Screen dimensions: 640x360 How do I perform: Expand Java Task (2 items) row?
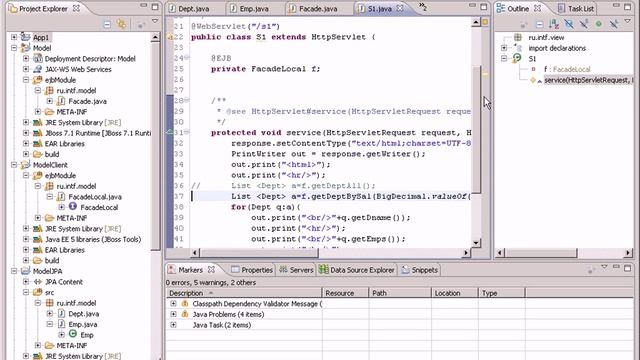173,325
